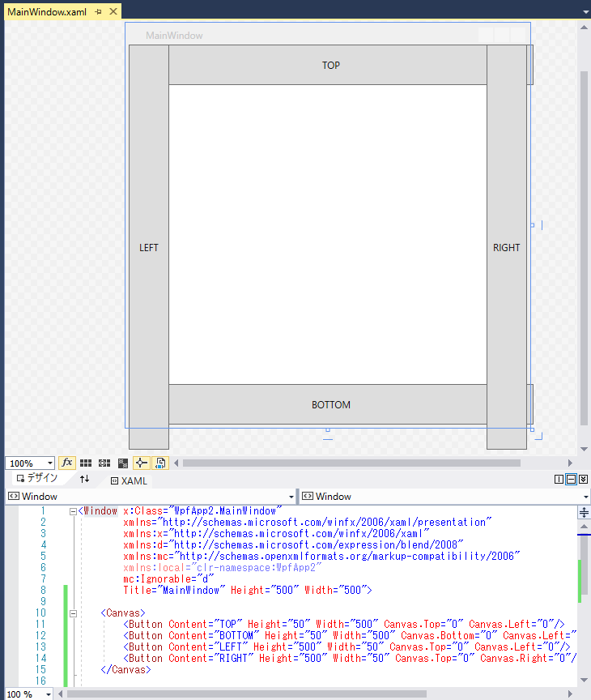This screenshot has width=591, height=700.
Task: Click the designer vertical scrollbar down arrow
Action: [584, 449]
